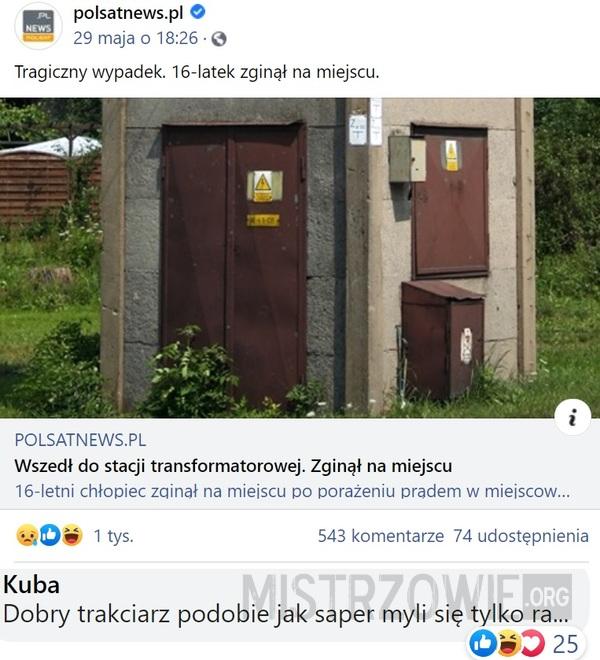
Task: Open the link info 'i' icon
Action: pos(572,417)
